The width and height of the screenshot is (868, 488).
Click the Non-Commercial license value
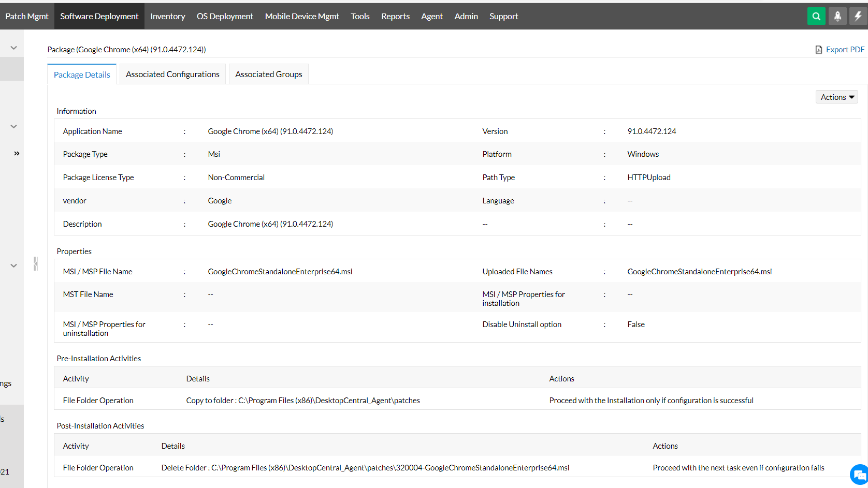pos(236,178)
